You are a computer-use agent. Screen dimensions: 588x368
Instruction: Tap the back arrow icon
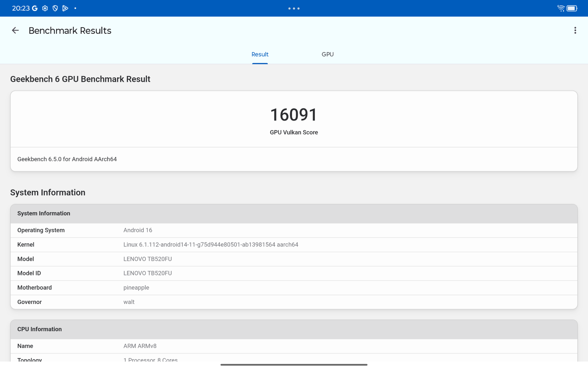click(15, 31)
